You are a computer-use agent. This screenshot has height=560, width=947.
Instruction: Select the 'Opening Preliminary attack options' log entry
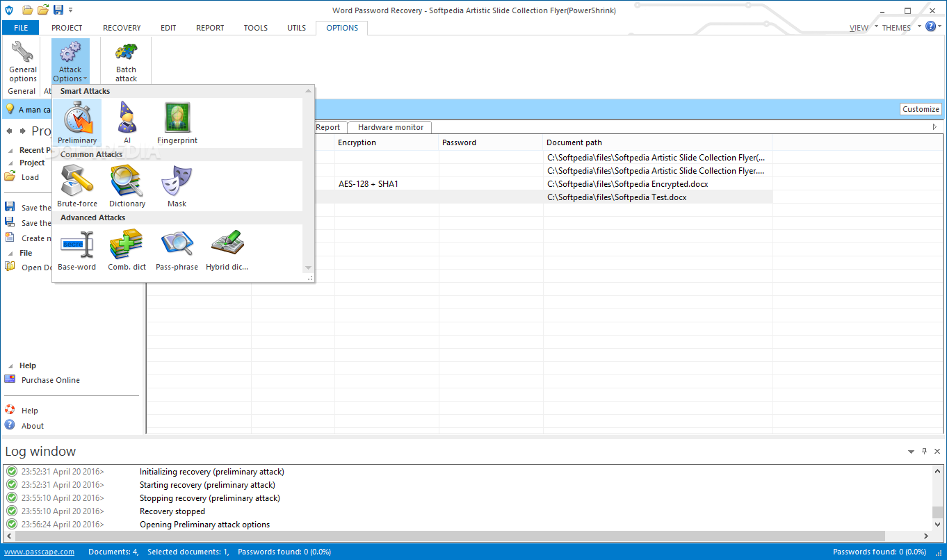204,525
